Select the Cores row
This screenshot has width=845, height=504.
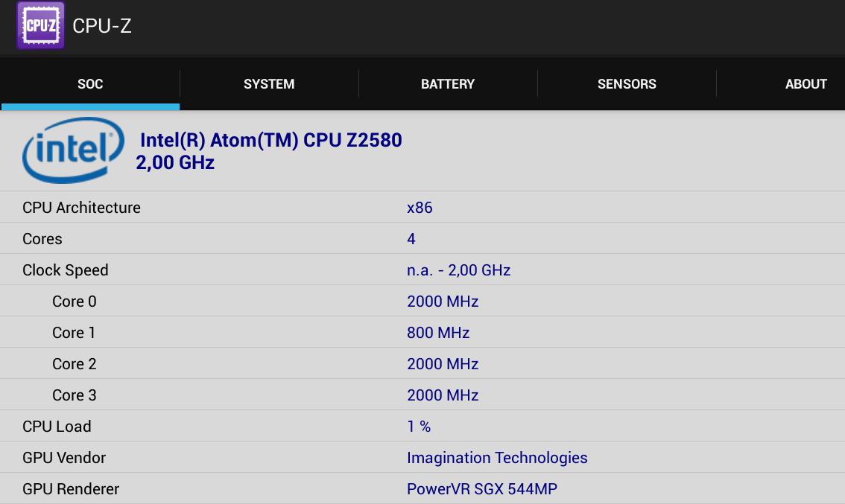(422, 239)
